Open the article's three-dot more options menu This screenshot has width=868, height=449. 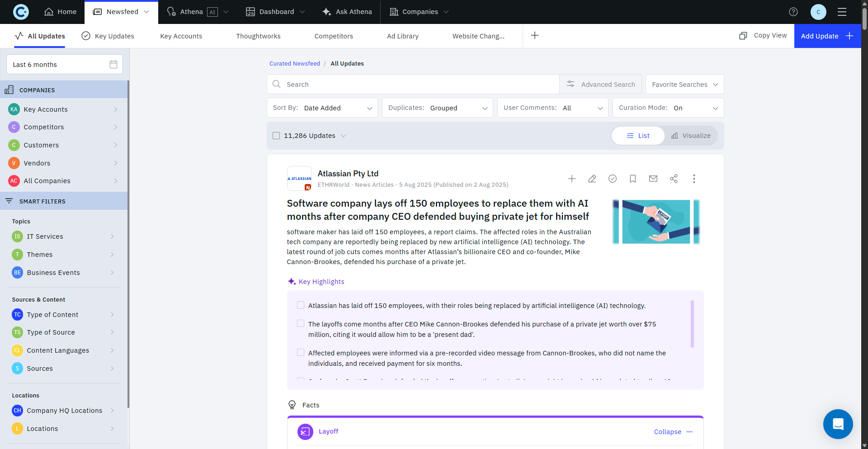694,179
